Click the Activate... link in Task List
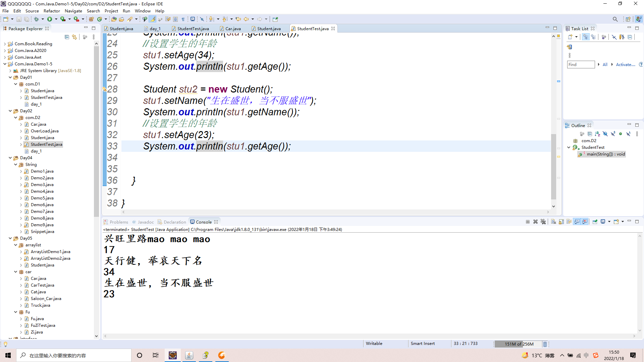Image resolution: width=644 pixels, height=362 pixels. (x=625, y=65)
